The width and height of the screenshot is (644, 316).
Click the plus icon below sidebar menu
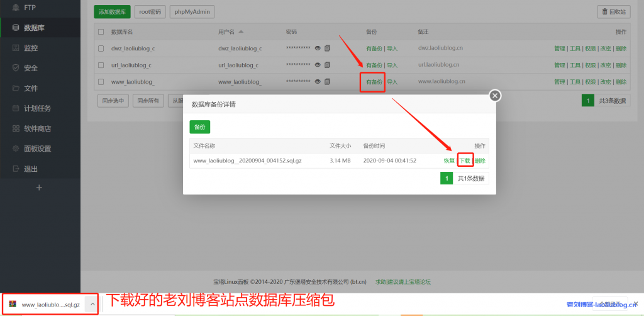[39, 188]
